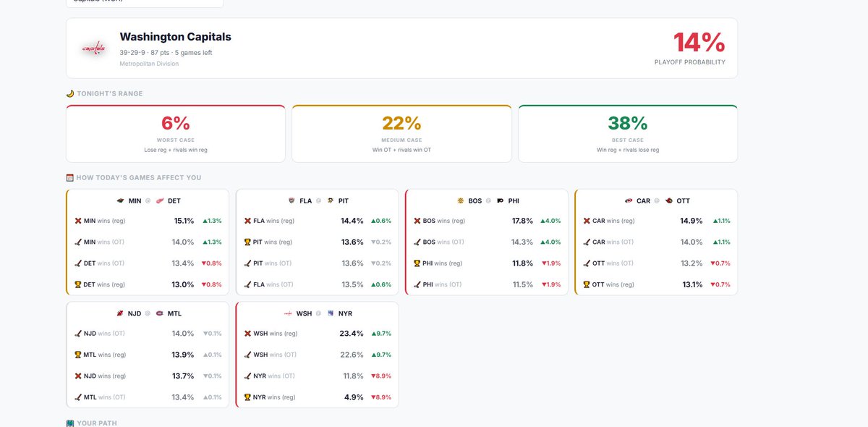Click the calendar icon beside How Today's Games Affect You

pos(70,177)
